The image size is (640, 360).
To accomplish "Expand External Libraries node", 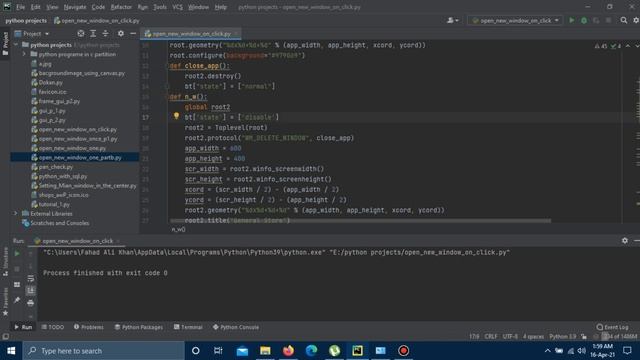I will click(16, 213).
